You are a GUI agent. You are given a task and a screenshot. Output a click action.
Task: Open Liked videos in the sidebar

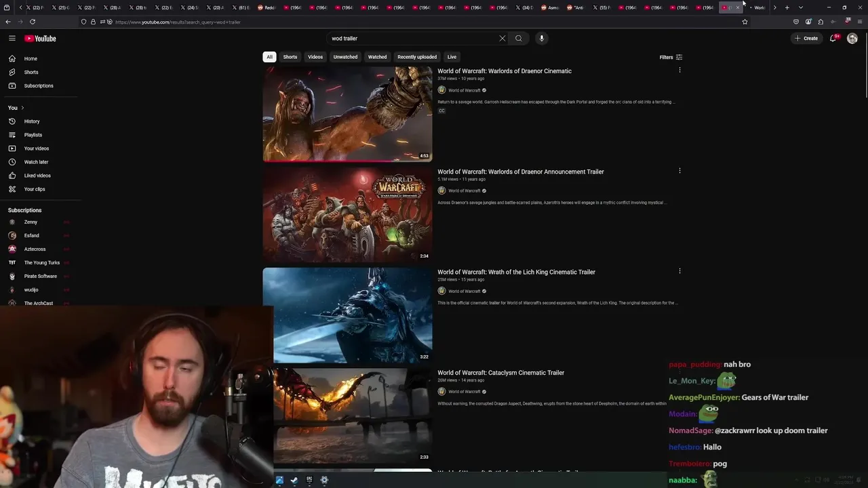tap(39, 176)
